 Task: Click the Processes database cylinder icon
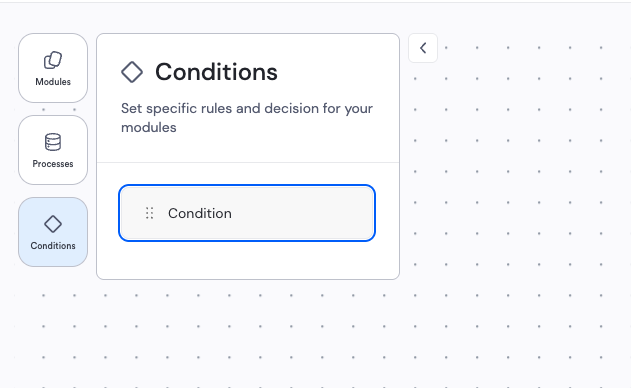pyautogui.click(x=53, y=142)
